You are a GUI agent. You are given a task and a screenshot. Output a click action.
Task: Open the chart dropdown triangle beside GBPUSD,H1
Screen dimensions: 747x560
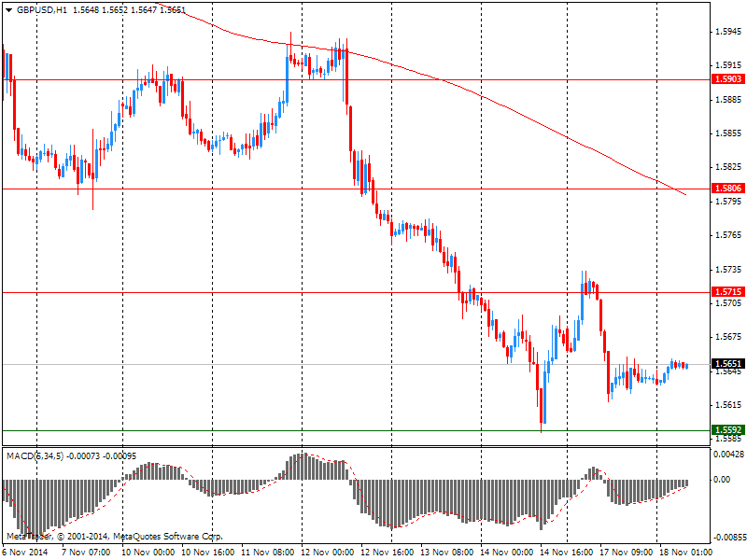pos(8,10)
